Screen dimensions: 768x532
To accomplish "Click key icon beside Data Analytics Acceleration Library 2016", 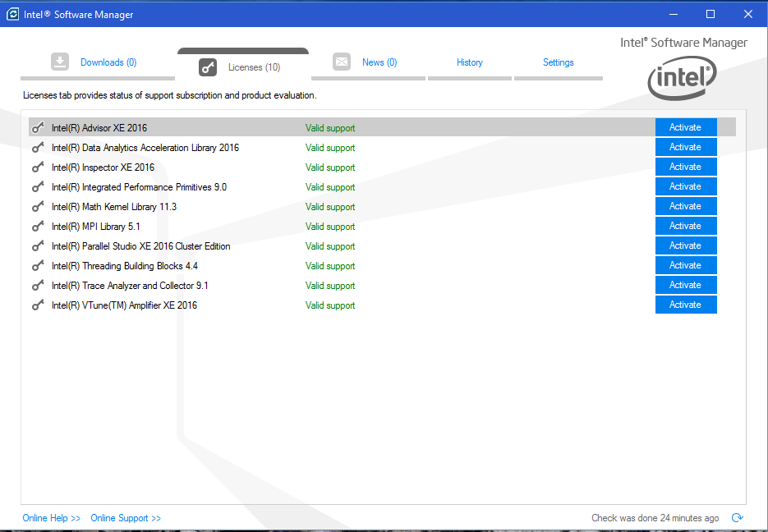I will click(38, 147).
